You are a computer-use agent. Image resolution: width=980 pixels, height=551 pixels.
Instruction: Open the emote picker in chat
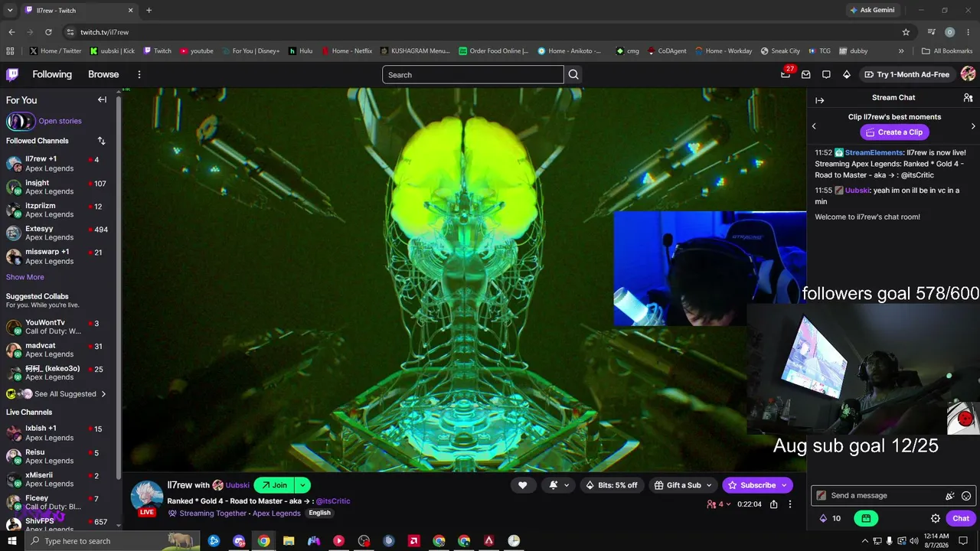(966, 496)
